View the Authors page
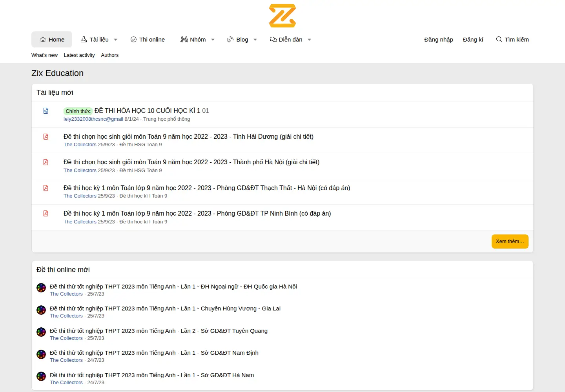The height and width of the screenshot is (392, 565). (110, 55)
